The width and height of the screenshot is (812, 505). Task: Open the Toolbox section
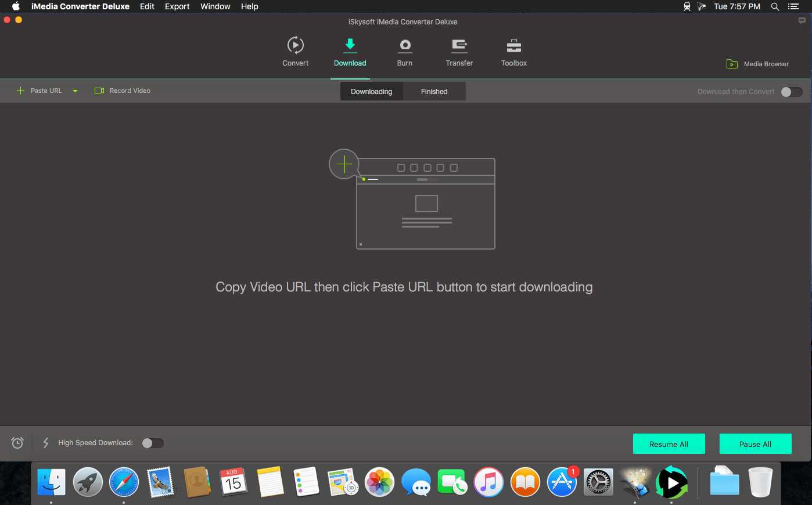point(514,52)
